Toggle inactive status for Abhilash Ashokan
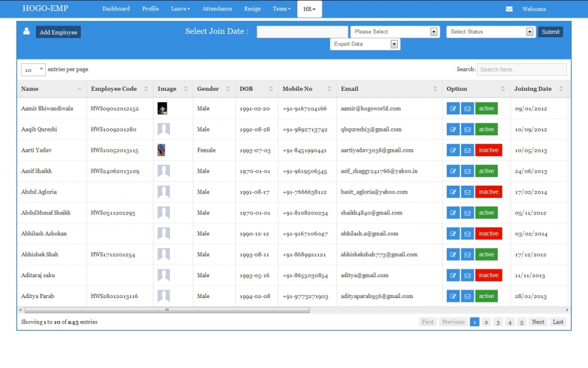Screen dimensions: 588x368 488,234
